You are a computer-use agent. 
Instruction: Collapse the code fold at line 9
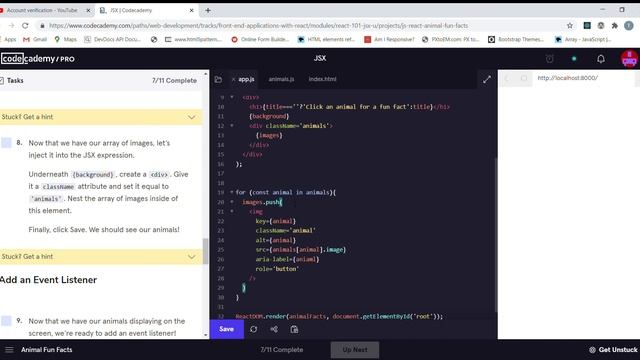[x=232, y=97]
